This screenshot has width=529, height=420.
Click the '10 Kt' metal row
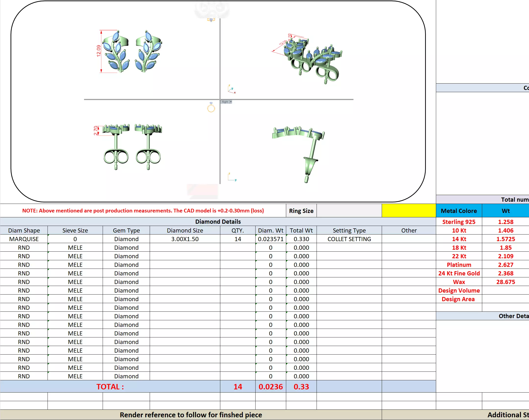(459, 230)
